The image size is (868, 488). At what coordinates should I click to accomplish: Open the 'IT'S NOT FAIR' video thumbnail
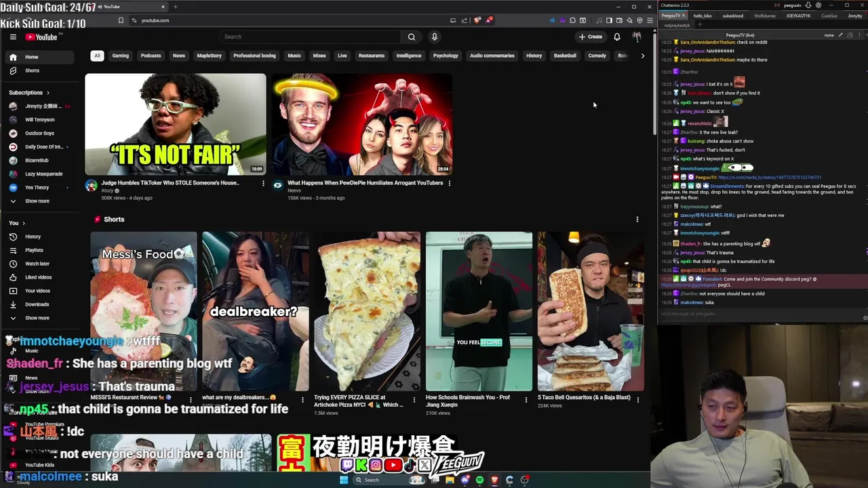(x=176, y=124)
